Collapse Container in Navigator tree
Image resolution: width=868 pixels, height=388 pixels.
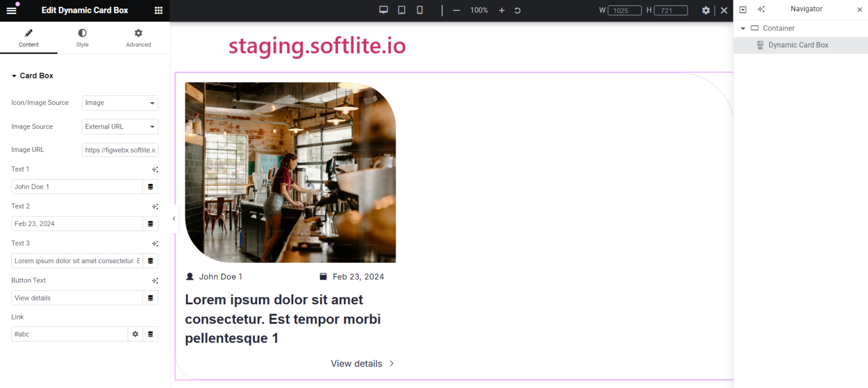click(x=743, y=28)
